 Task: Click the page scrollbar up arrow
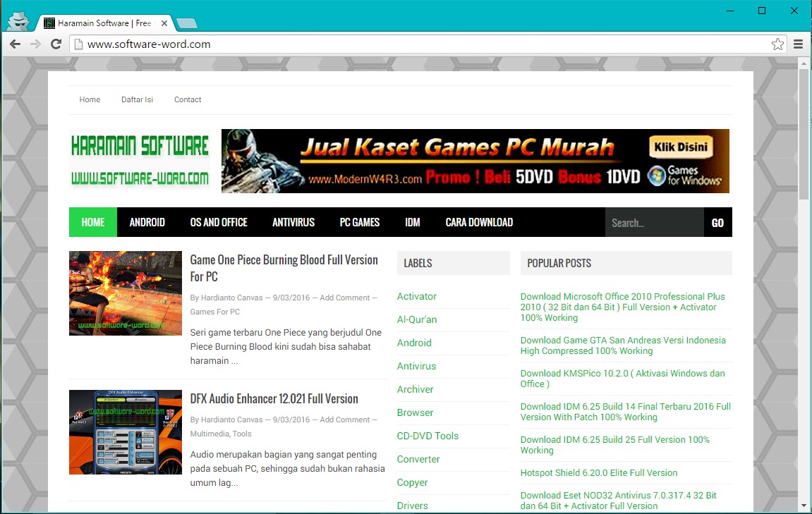pos(804,63)
